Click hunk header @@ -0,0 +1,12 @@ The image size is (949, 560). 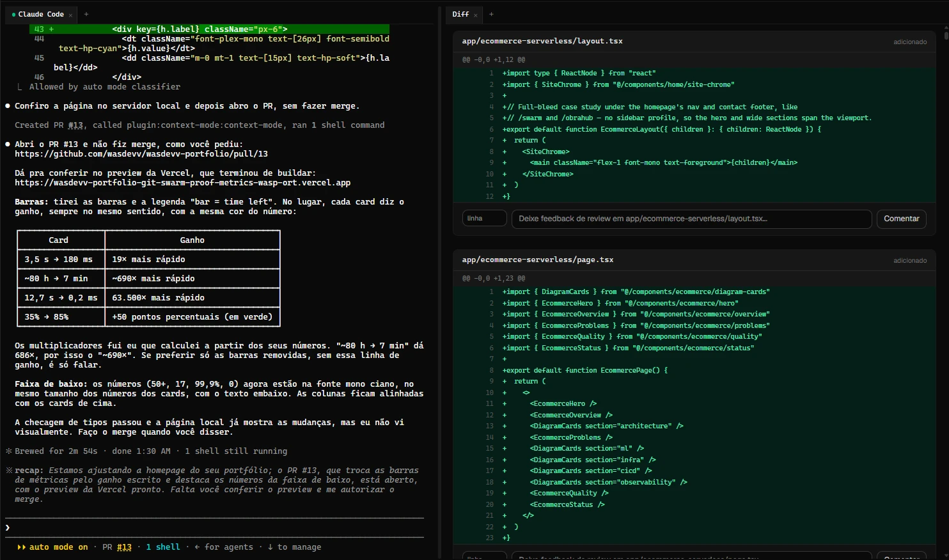coord(494,59)
